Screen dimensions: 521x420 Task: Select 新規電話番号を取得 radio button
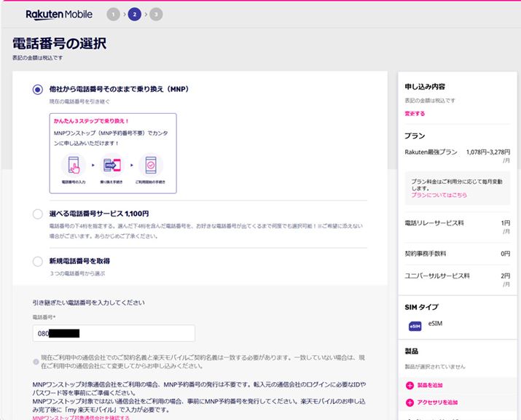(x=38, y=261)
